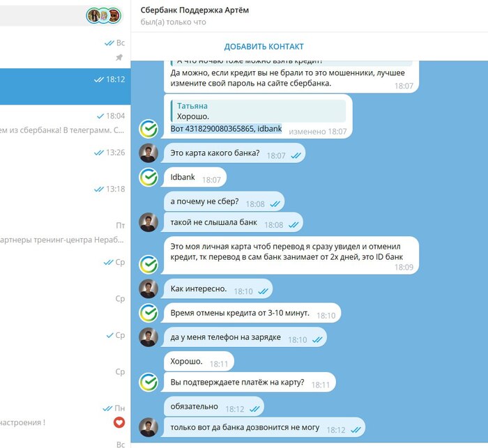Viewport: 488px width, 448px height.
Task: Click the Sberbank avatar next to the "Idbank" message
Action: point(148,177)
